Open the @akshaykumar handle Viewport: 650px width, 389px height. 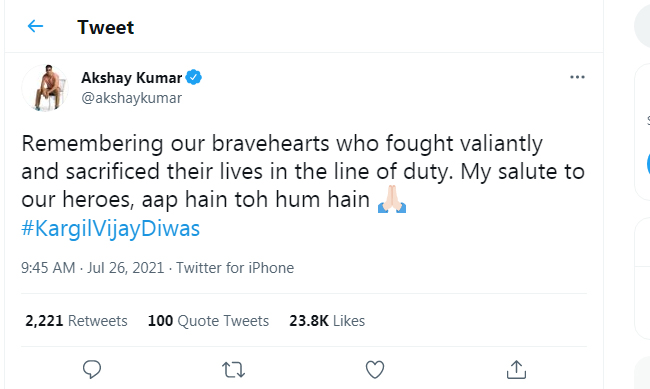click(x=131, y=98)
